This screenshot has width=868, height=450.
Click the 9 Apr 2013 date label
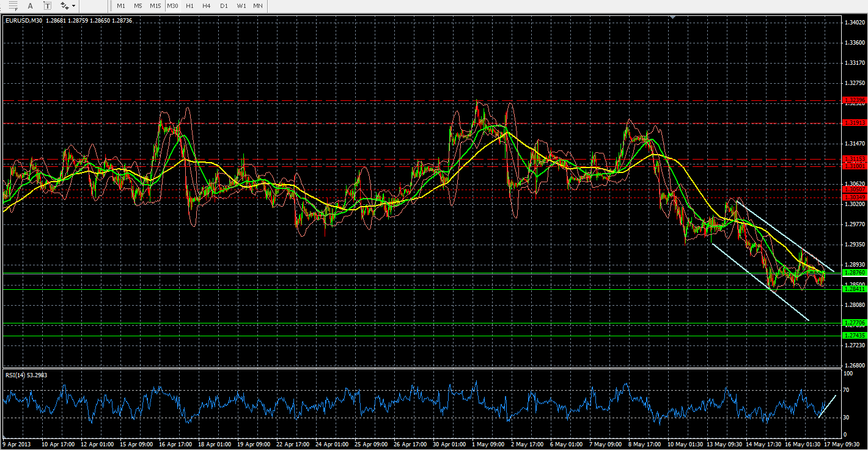pos(15,445)
